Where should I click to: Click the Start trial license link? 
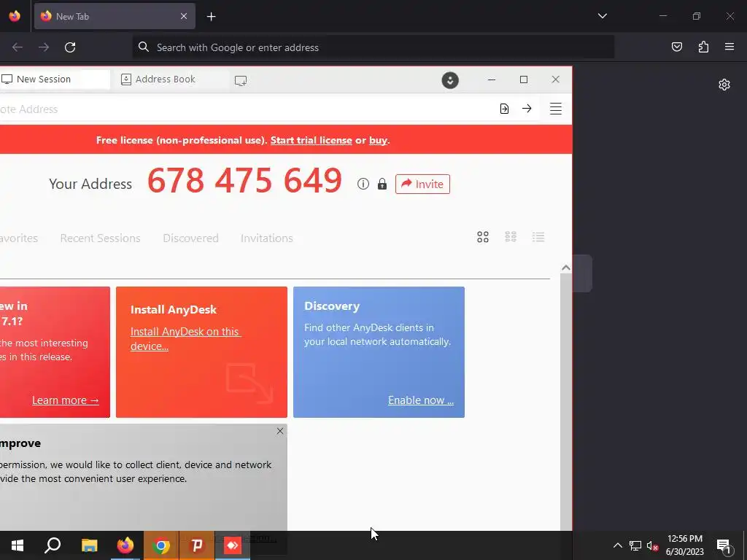pyautogui.click(x=311, y=140)
